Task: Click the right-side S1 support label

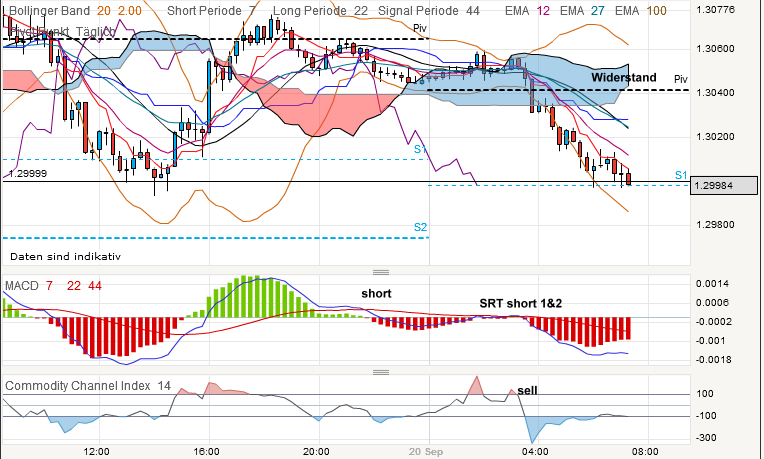Action: point(681,175)
